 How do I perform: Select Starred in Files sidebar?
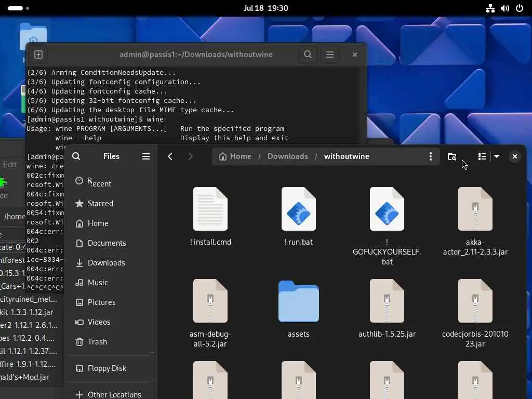[x=111, y=204]
